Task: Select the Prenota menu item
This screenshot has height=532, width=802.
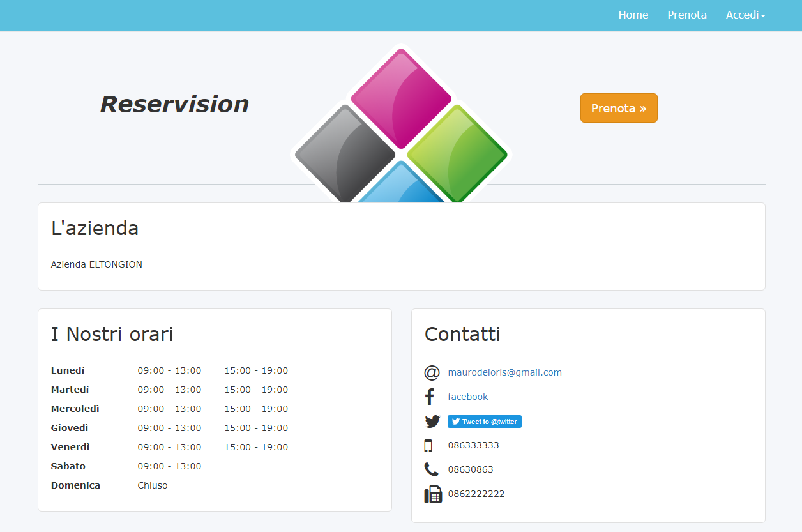Action: (687, 15)
